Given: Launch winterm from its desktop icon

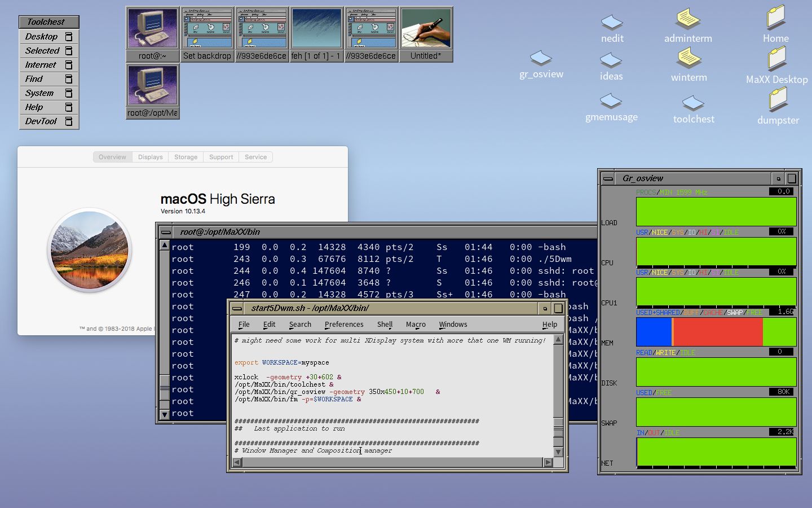Looking at the screenshot, I should (689, 58).
